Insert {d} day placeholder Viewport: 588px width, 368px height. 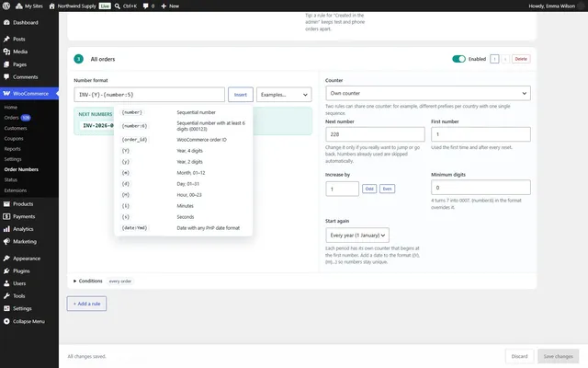[x=183, y=184]
